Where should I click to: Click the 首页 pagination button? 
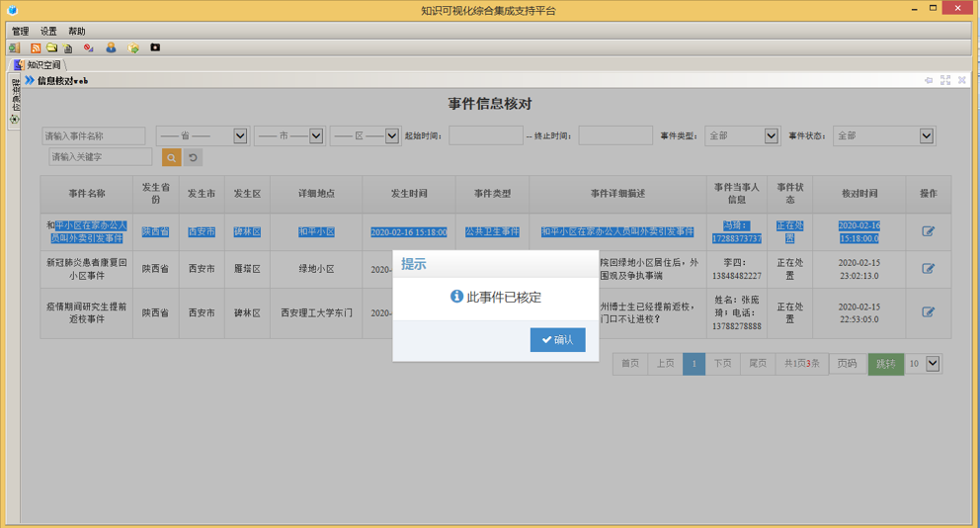pos(630,364)
